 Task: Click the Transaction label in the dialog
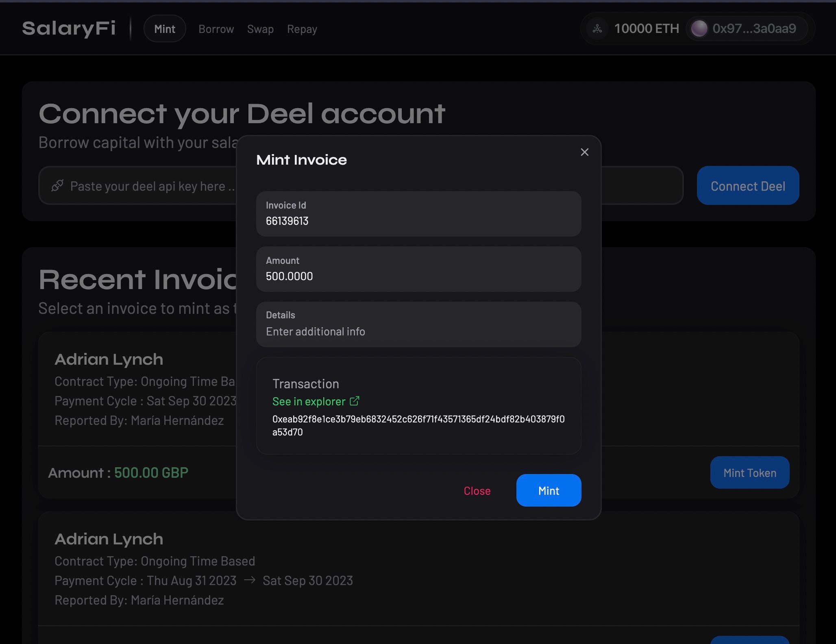tap(305, 384)
